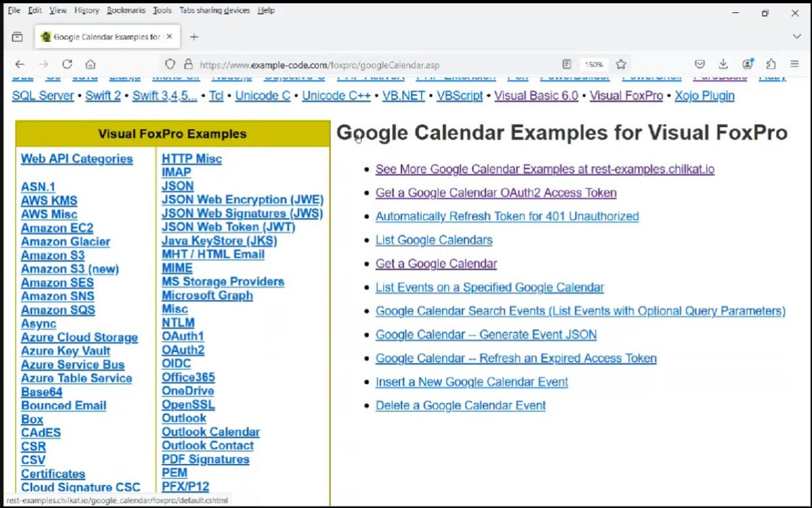Open the Web API Categories link
The width and height of the screenshot is (812, 508).
pos(77,159)
